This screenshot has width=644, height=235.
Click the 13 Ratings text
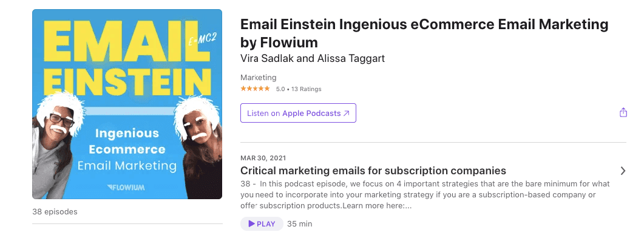(x=307, y=89)
